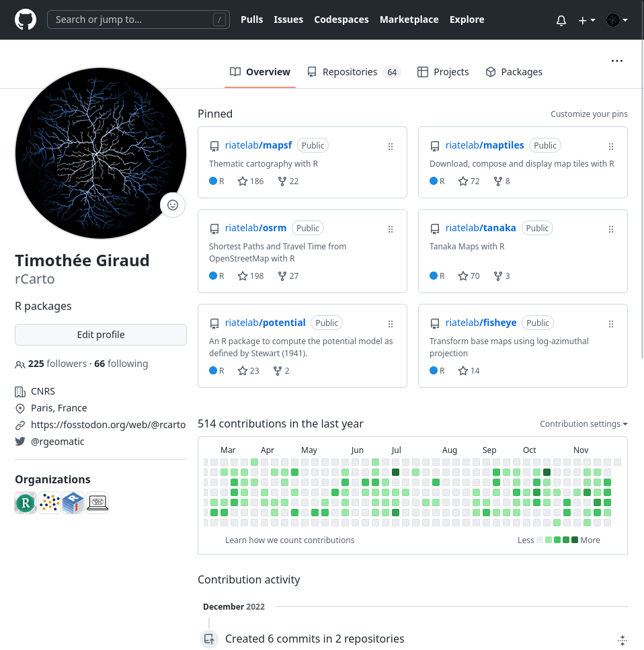
Task: Expand the Contribution settings dropdown
Action: 583,423
